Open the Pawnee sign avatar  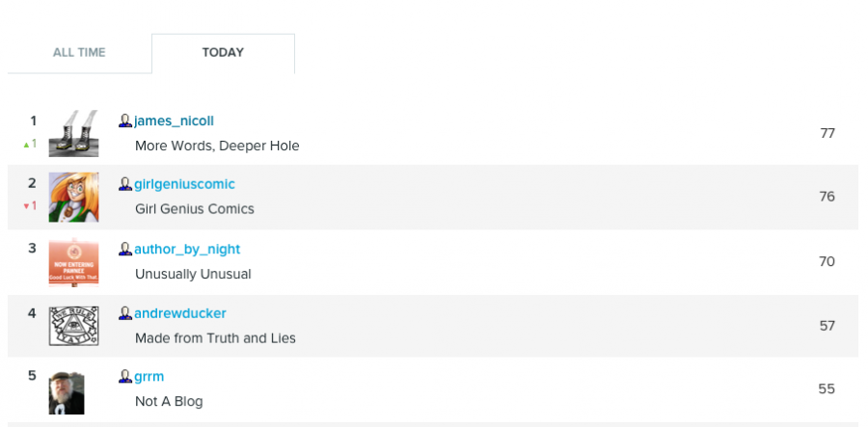(73, 261)
